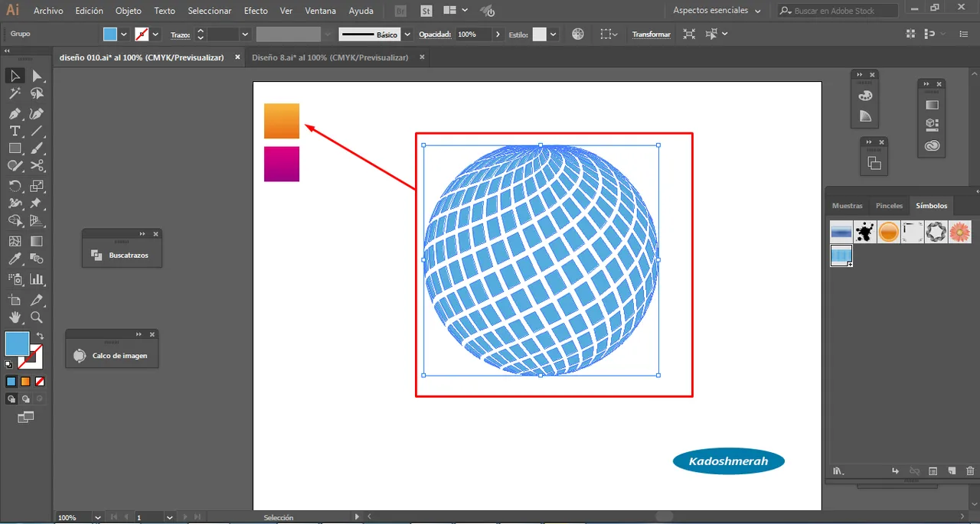Set paint mode to None
The image size is (980, 524).
pyautogui.click(x=40, y=381)
